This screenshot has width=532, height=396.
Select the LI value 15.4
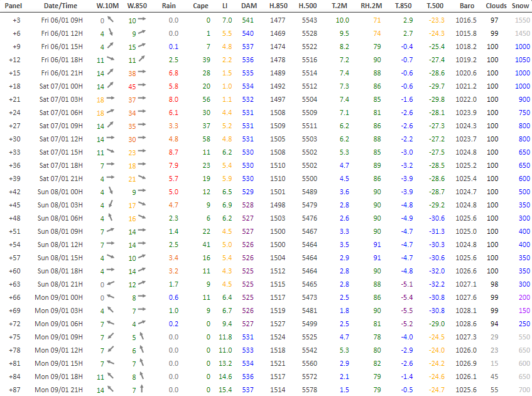(x=225, y=390)
